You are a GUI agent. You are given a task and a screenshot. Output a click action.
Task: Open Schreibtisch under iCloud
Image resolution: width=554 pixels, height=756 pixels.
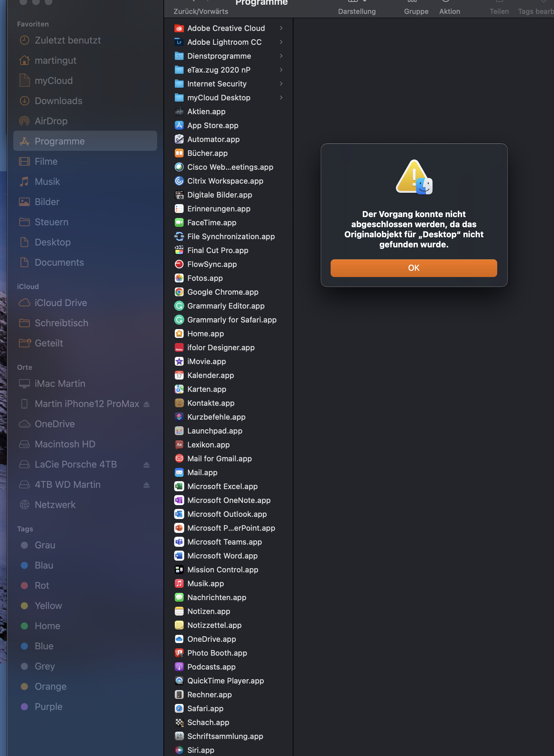85,323
